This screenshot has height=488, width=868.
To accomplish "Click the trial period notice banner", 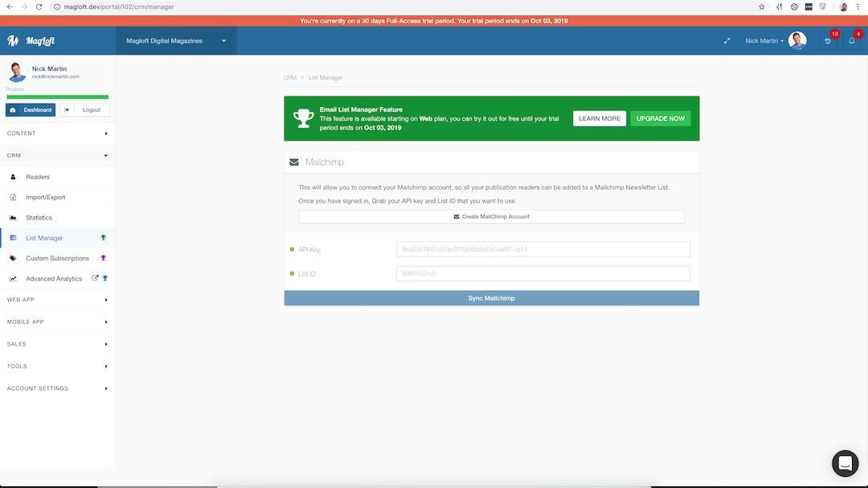I will coord(434,21).
